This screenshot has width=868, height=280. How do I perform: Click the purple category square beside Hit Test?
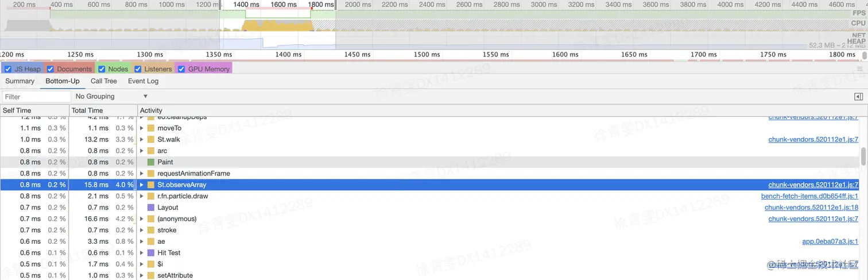[x=151, y=253]
